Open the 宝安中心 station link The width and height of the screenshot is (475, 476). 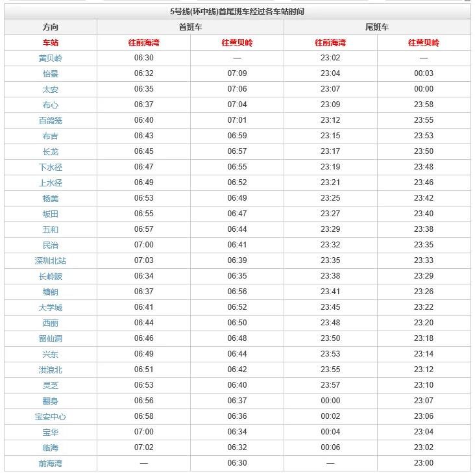click(51, 417)
